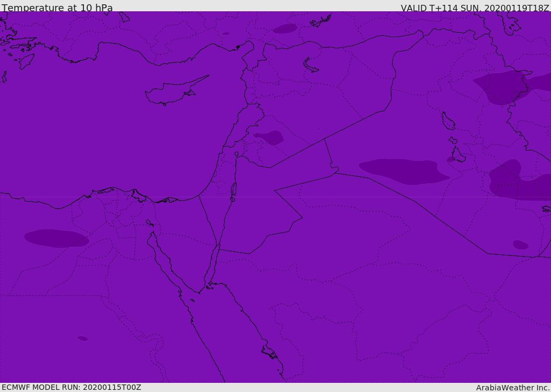This screenshot has height=392, width=551.
Task: Click the 'ECMWF MODEL RUN: 20200115T00Z' text
Action: click(72, 387)
